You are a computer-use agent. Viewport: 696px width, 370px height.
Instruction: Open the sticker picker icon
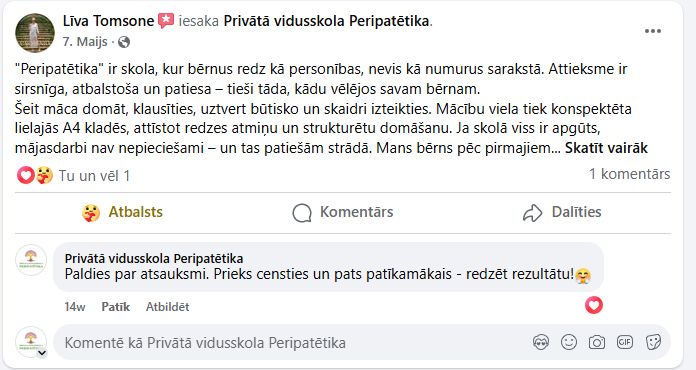(653, 342)
